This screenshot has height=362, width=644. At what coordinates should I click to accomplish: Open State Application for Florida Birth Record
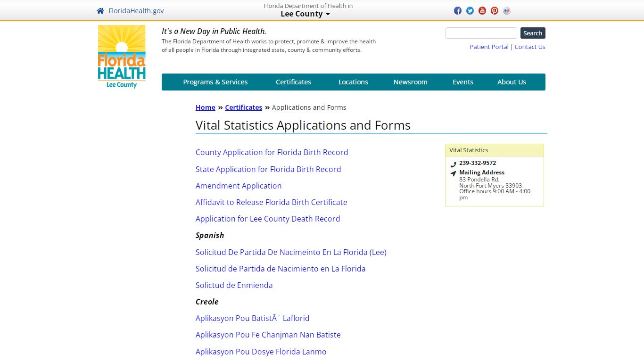(268, 169)
